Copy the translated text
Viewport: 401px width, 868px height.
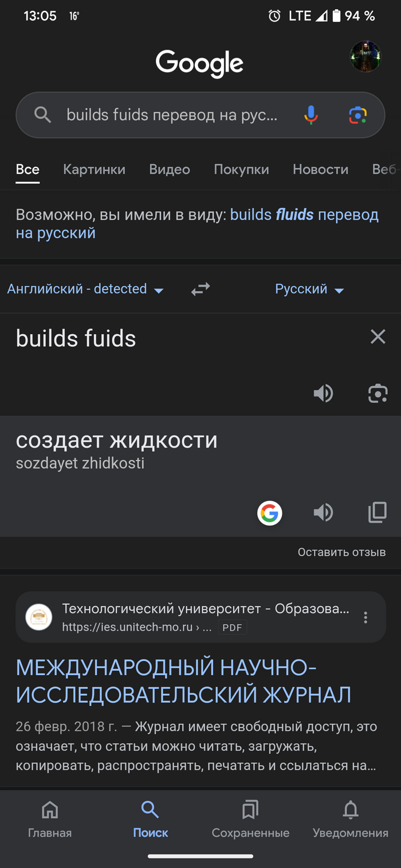click(377, 513)
